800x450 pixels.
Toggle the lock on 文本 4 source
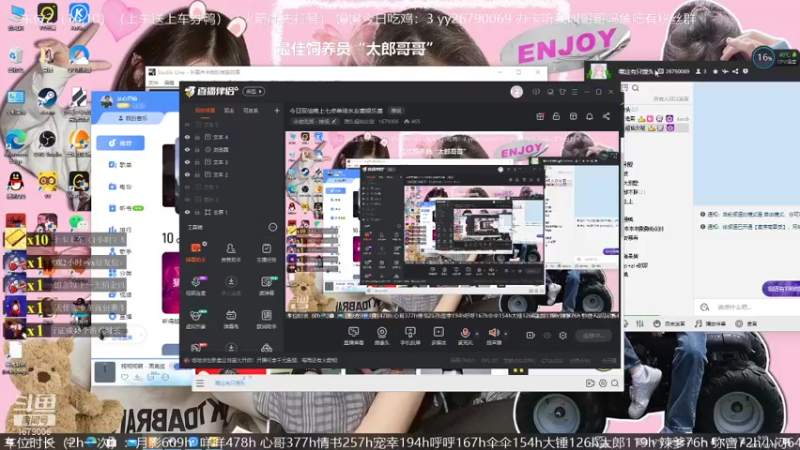197,137
